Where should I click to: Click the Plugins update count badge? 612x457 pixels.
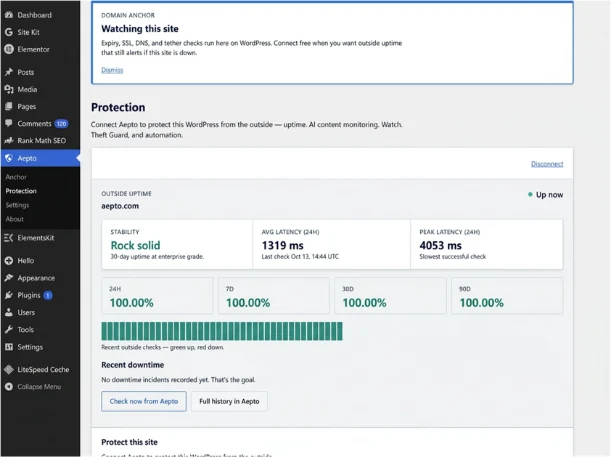pyautogui.click(x=48, y=295)
